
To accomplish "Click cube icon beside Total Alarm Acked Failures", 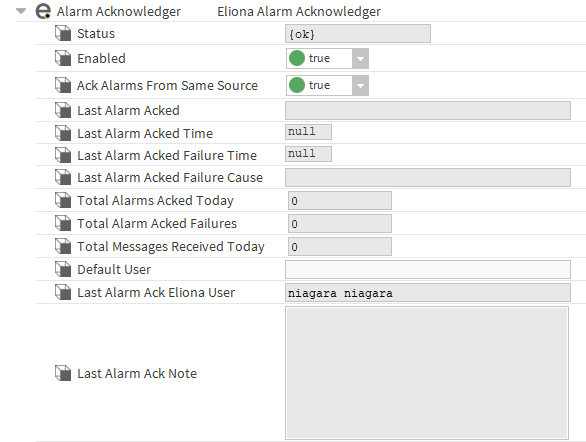I will (x=63, y=223).
